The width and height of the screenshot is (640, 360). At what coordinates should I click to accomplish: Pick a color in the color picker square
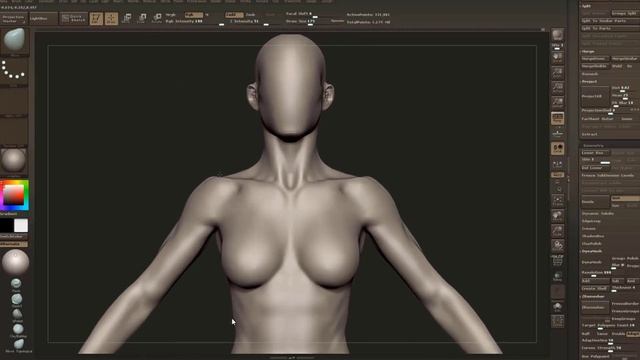click(x=13, y=195)
